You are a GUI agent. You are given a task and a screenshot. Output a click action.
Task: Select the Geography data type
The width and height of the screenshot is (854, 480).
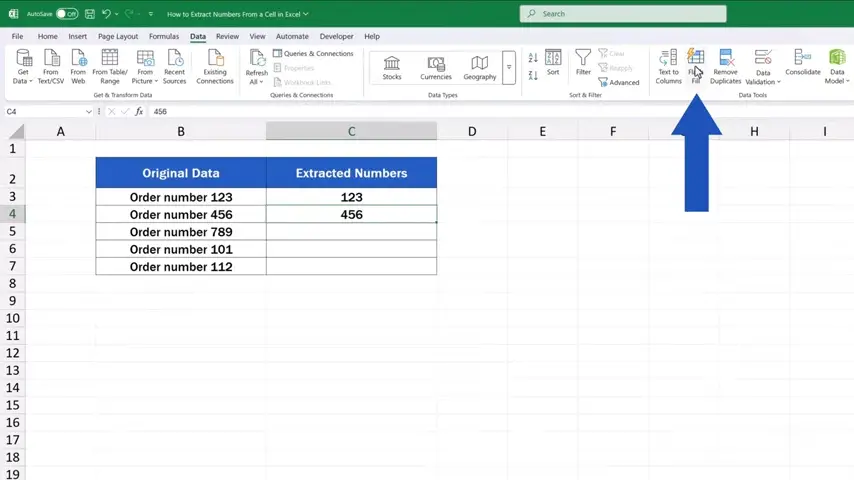click(479, 67)
